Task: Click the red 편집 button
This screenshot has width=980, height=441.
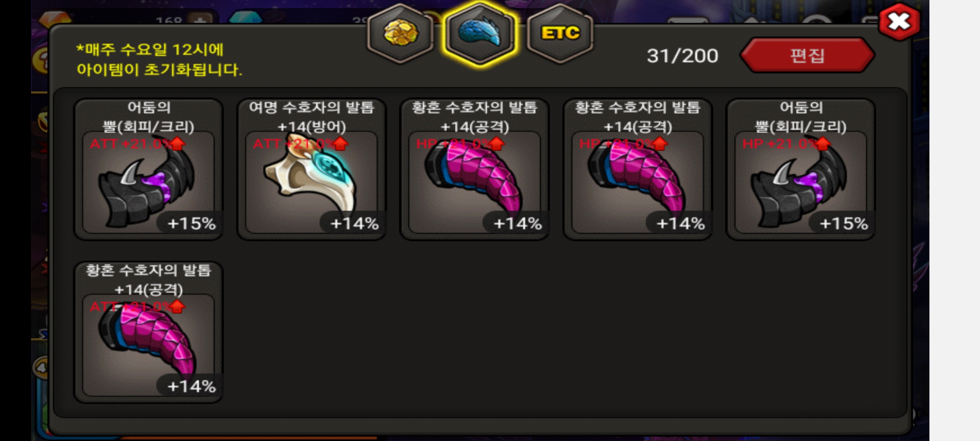Action: [807, 56]
